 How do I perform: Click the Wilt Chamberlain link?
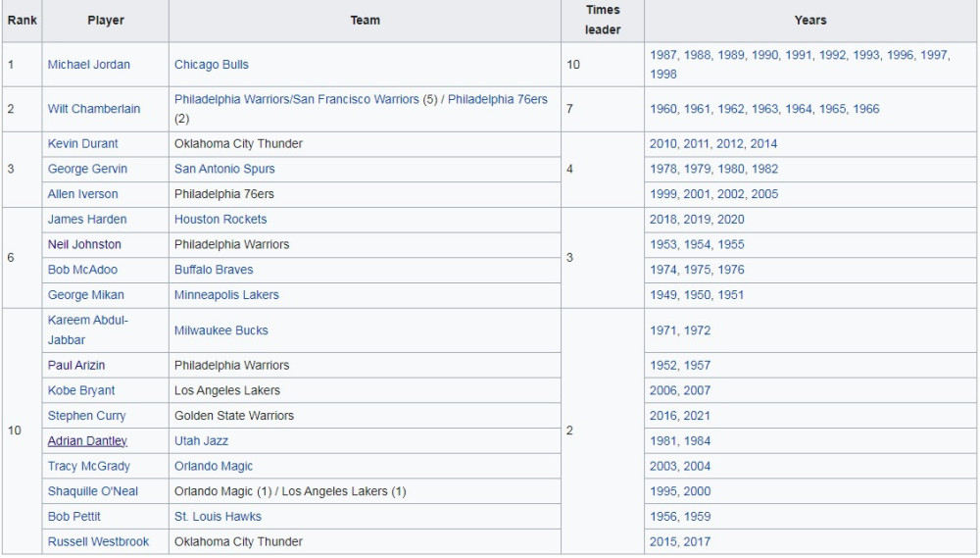[93, 109]
